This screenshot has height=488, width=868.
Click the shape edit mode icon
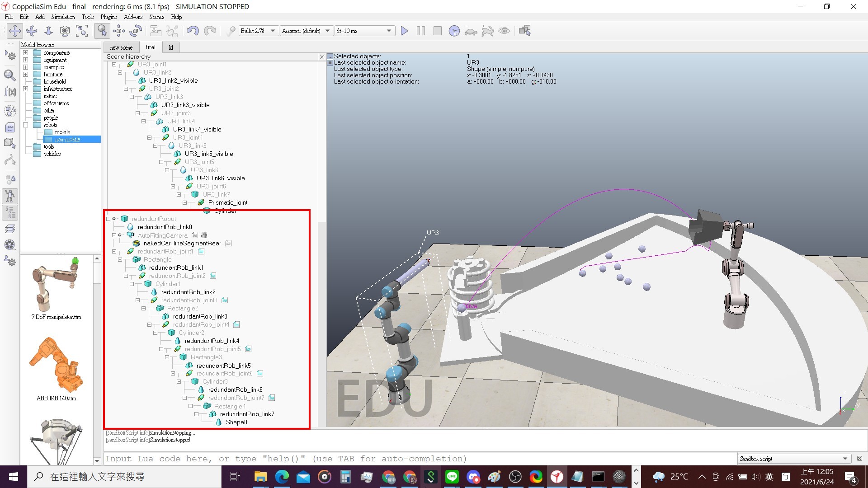10,144
